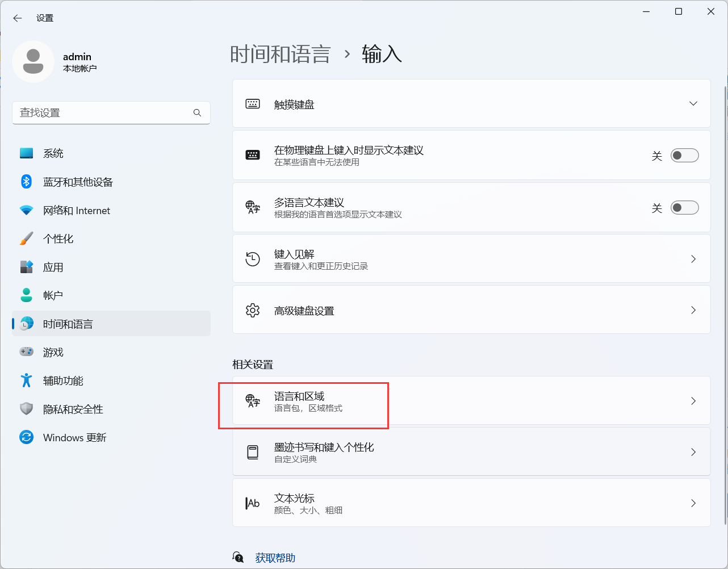The height and width of the screenshot is (569, 728).
Task: Click the 查看键入和更正历史记录 subtitle
Action: (321, 266)
